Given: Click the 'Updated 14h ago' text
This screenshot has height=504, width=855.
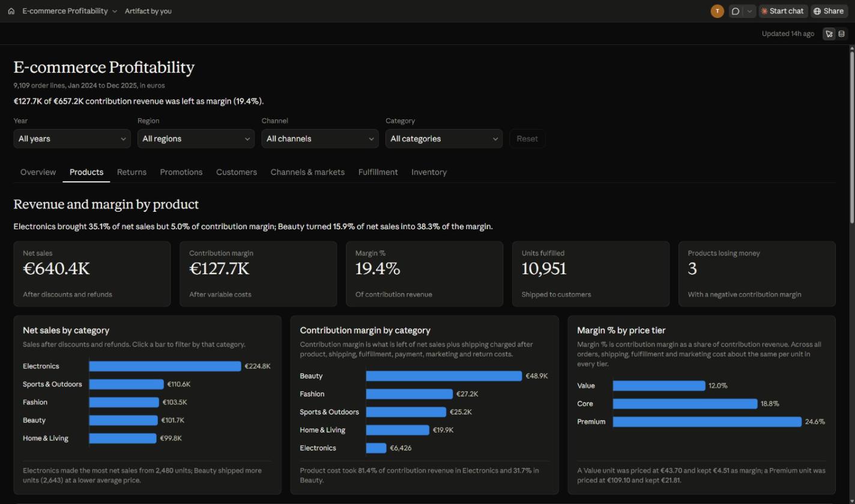Looking at the screenshot, I should (788, 34).
